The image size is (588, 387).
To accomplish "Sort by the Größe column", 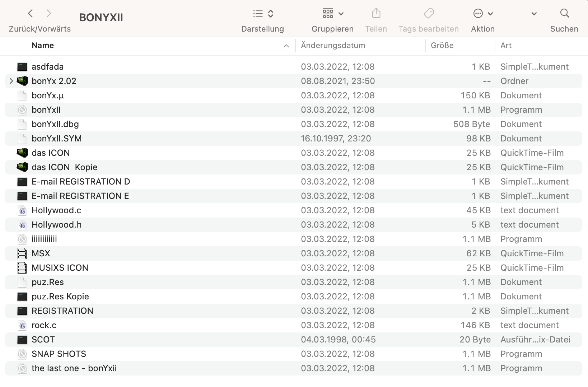I will point(442,46).
